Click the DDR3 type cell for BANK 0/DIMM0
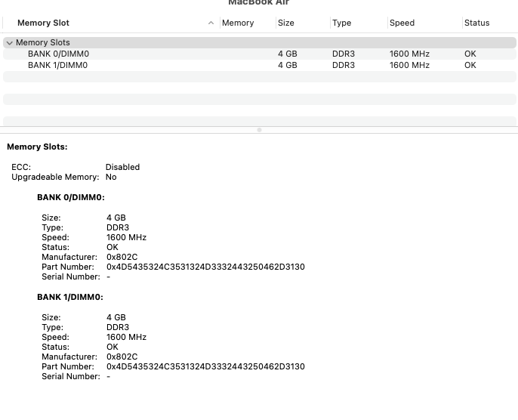Screen dimensions: 518x420 coord(344,54)
